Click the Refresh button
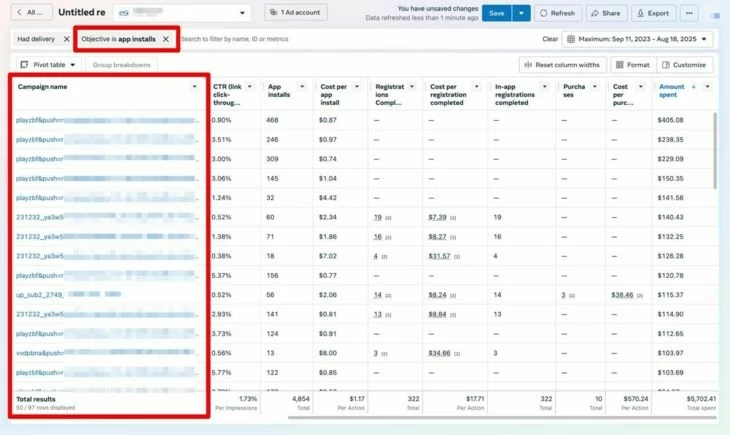Image resolution: width=730 pixels, height=435 pixels. coord(557,13)
